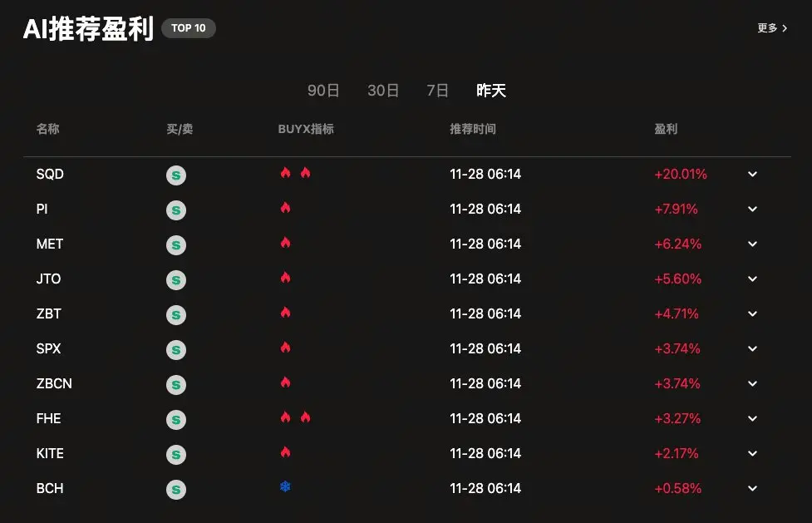Expand the SQD row details chevron

click(x=752, y=175)
